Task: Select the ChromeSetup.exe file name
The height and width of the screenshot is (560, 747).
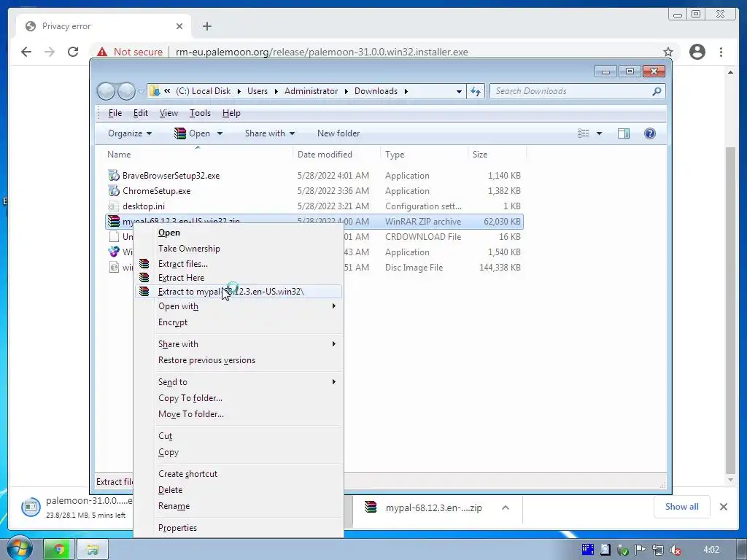Action: [156, 191]
